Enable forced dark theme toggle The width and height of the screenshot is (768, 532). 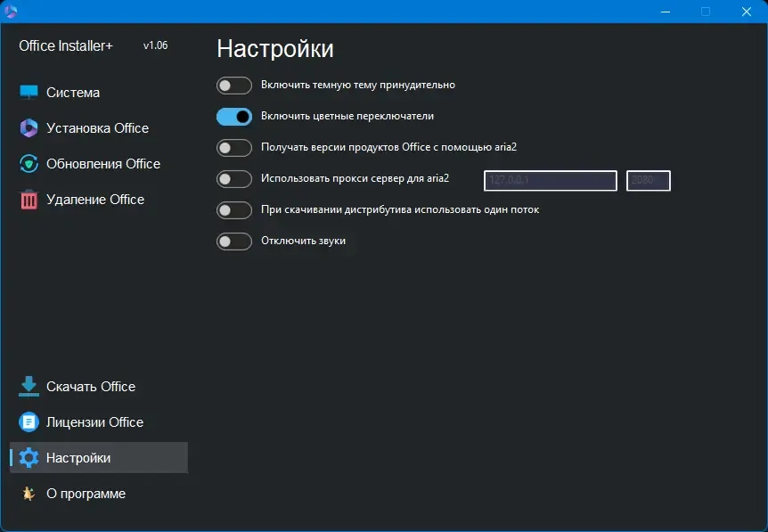point(234,86)
